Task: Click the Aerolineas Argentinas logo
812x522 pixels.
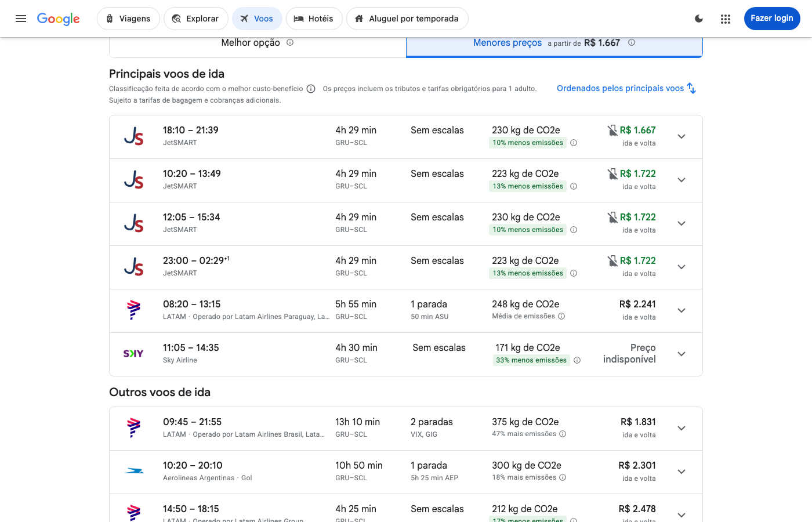Action: (134, 471)
